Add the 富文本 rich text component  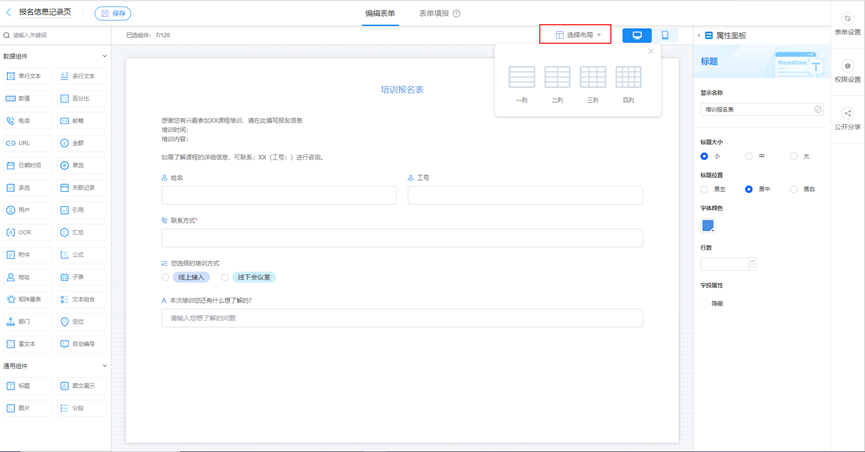pyautogui.click(x=28, y=344)
